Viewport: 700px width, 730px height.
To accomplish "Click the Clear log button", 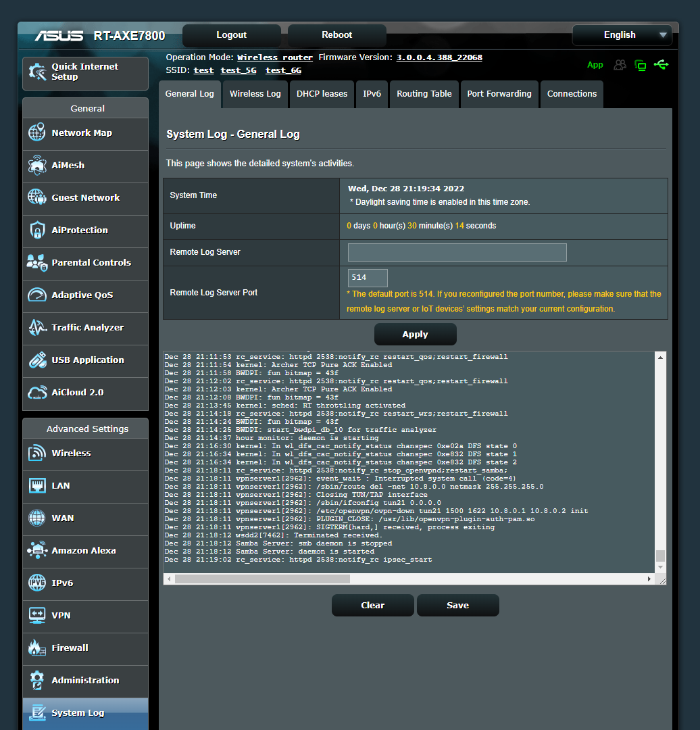I will click(373, 605).
